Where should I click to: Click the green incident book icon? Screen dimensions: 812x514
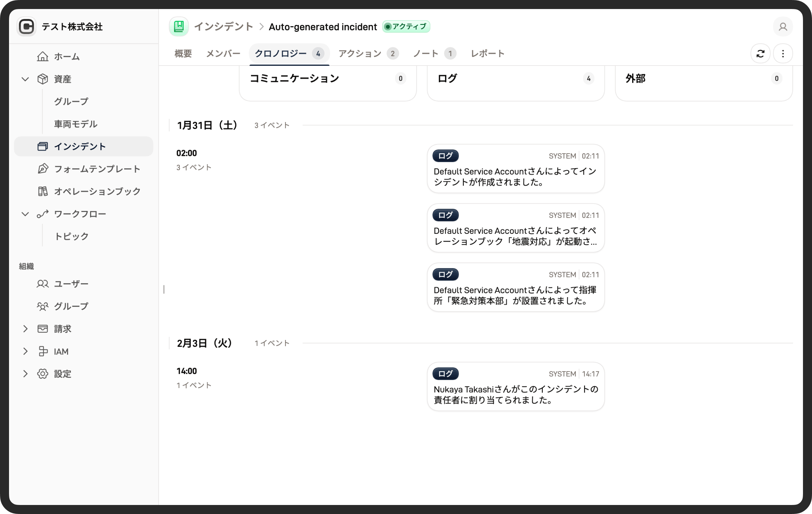coord(179,27)
